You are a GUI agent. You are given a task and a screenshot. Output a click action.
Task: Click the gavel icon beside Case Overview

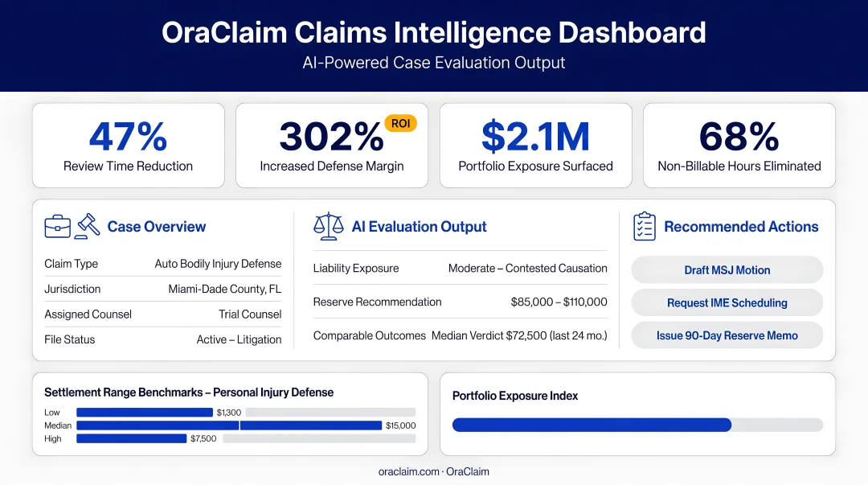coord(88,226)
